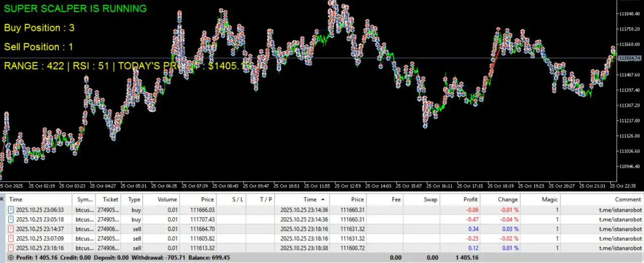
Task: Click the Symbol column header
Action: (85, 200)
